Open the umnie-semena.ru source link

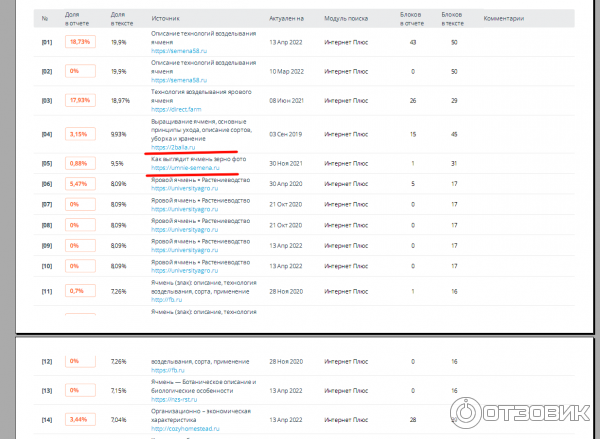(x=185, y=168)
